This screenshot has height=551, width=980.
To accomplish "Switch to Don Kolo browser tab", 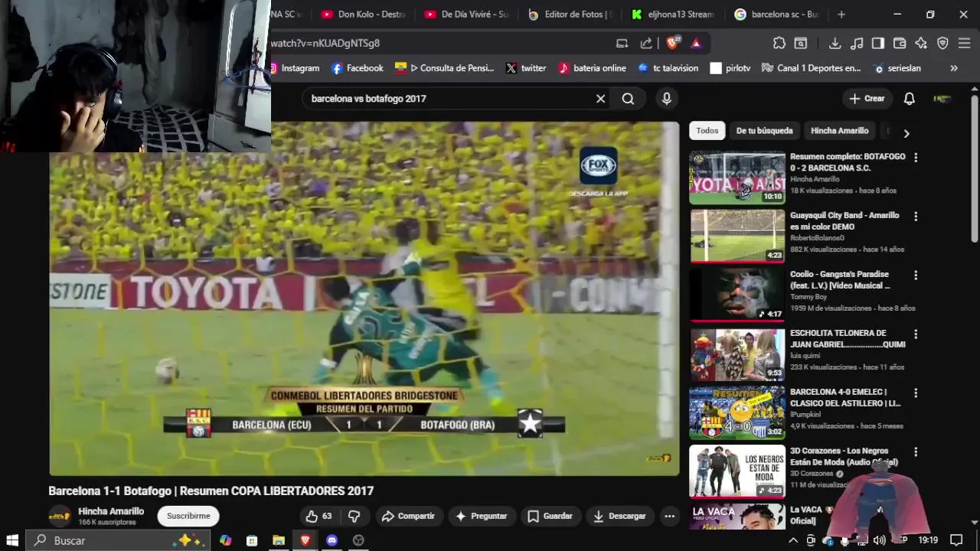I will click(x=364, y=14).
